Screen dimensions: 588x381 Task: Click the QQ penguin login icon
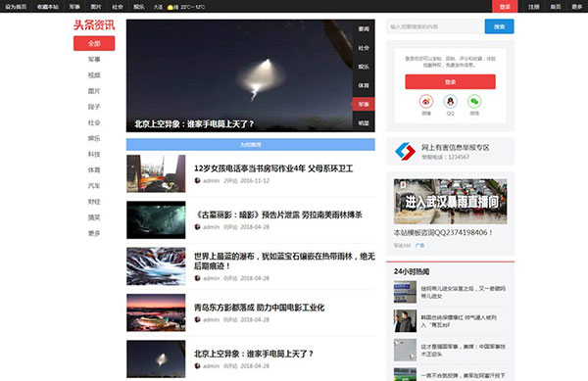[x=451, y=102]
